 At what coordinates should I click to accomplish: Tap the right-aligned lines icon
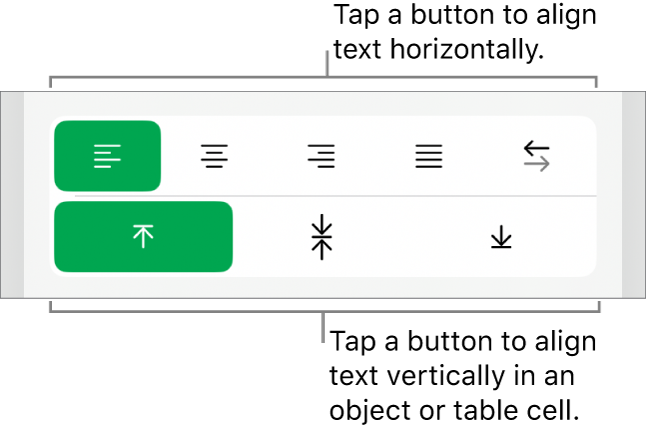pyautogui.click(x=321, y=156)
